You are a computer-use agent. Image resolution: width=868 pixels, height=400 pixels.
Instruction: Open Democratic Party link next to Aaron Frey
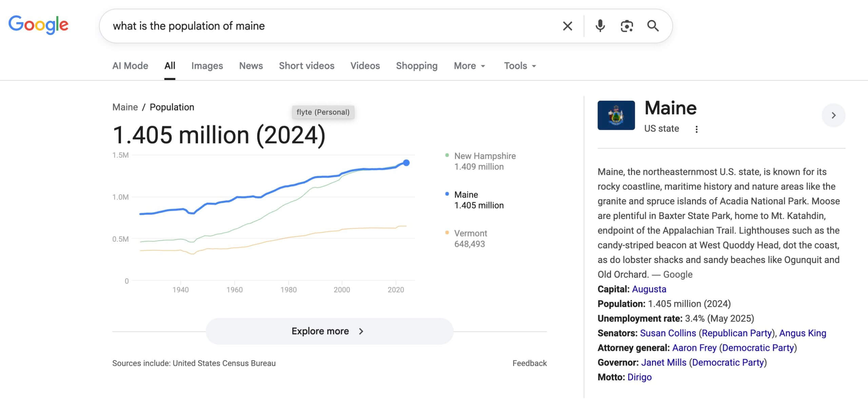tap(758, 348)
